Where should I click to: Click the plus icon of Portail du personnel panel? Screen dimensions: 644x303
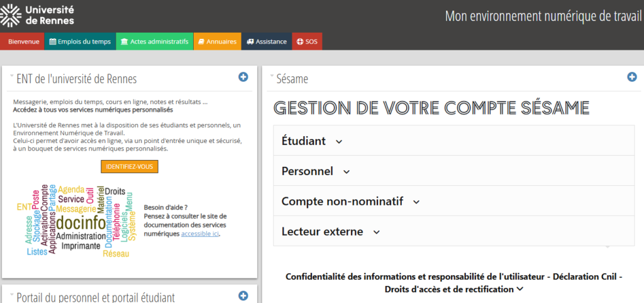[x=243, y=295]
